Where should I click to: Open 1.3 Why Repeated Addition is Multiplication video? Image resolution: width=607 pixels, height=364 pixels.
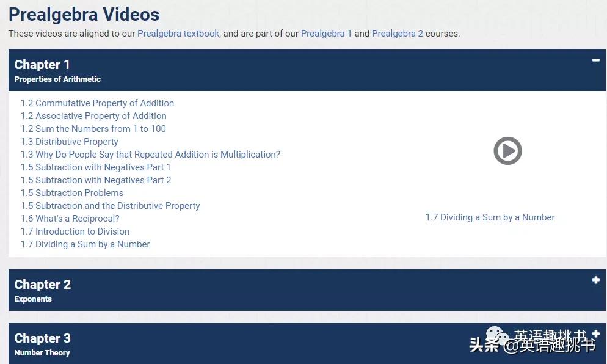(x=150, y=154)
